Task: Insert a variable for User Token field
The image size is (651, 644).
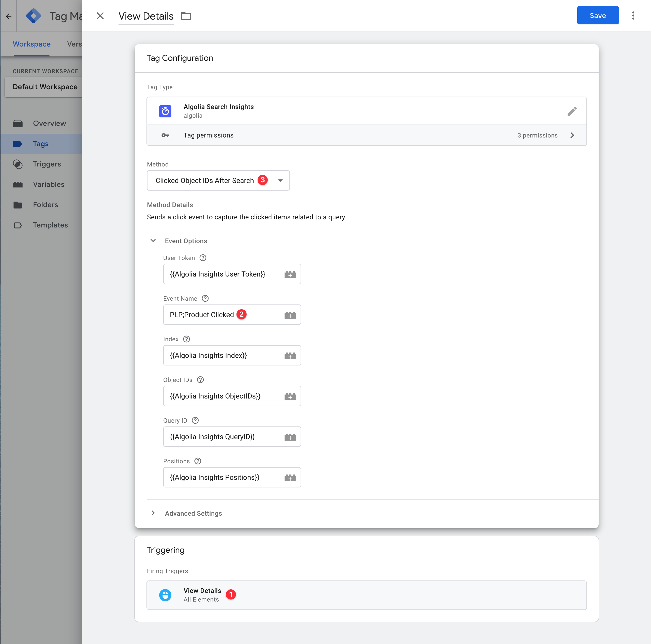Action: tap(290, 274)
